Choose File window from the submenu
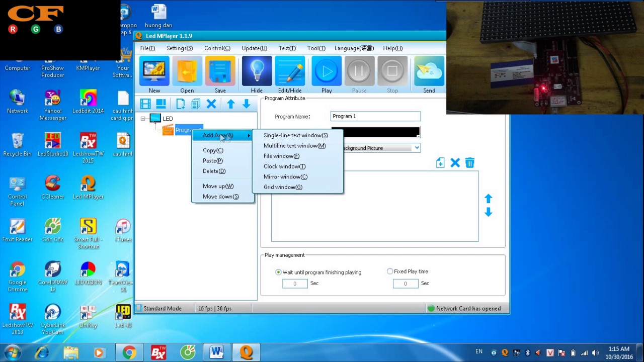Viewport: 644px width, 362px height. [x=281, y=156]
